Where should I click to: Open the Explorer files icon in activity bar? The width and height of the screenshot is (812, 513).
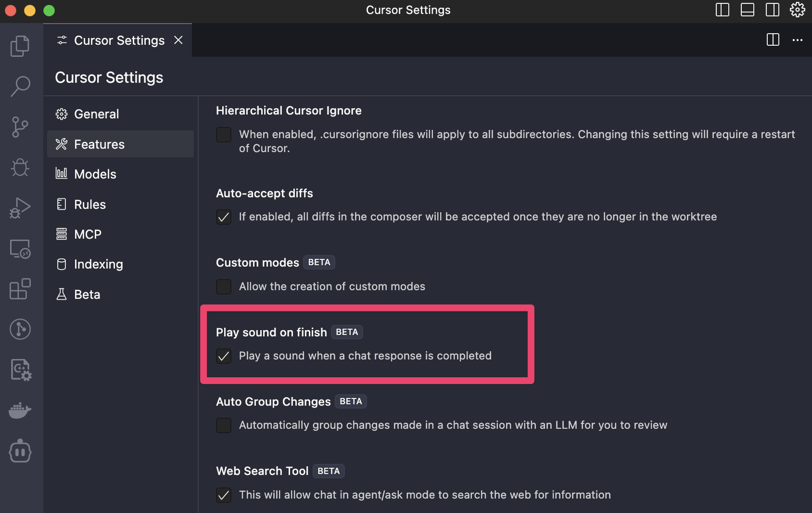[20, 46]
